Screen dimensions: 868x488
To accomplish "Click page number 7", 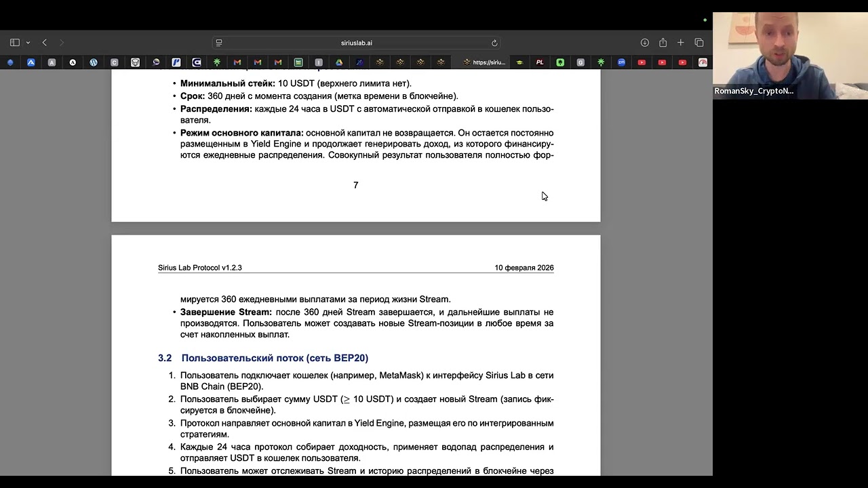I will [356, 185].
